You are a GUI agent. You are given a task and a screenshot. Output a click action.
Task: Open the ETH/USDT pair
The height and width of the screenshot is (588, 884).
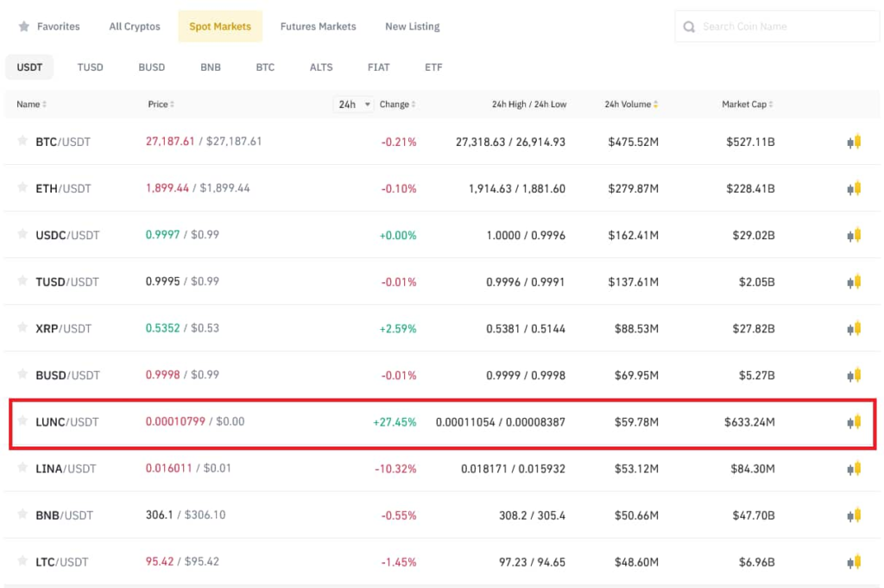click(x=63, y=189)
